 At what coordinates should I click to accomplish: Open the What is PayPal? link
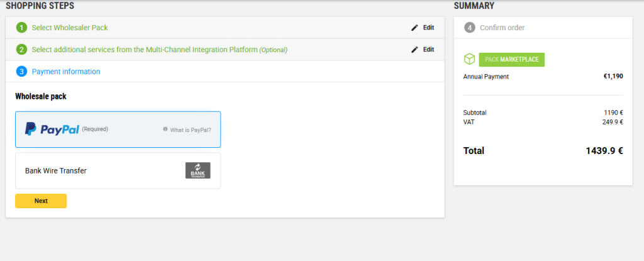[191, 130]
